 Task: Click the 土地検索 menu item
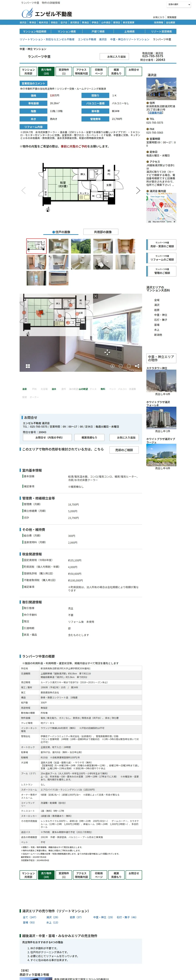pos(129,32)
